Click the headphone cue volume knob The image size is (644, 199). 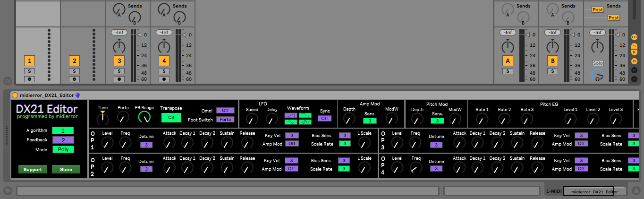click(598, 75)
